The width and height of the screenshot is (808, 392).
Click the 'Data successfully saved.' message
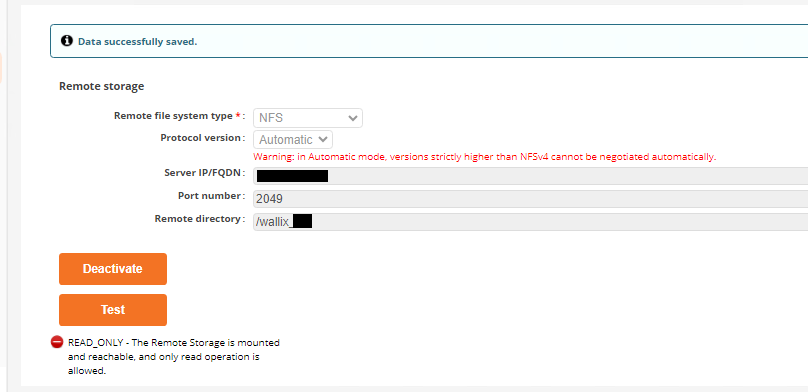138,42
